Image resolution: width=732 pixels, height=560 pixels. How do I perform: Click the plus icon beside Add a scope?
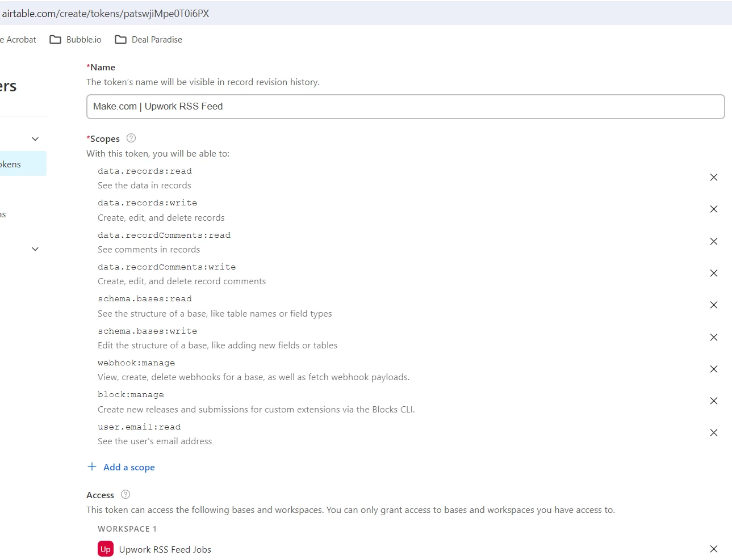pos(92,466)
